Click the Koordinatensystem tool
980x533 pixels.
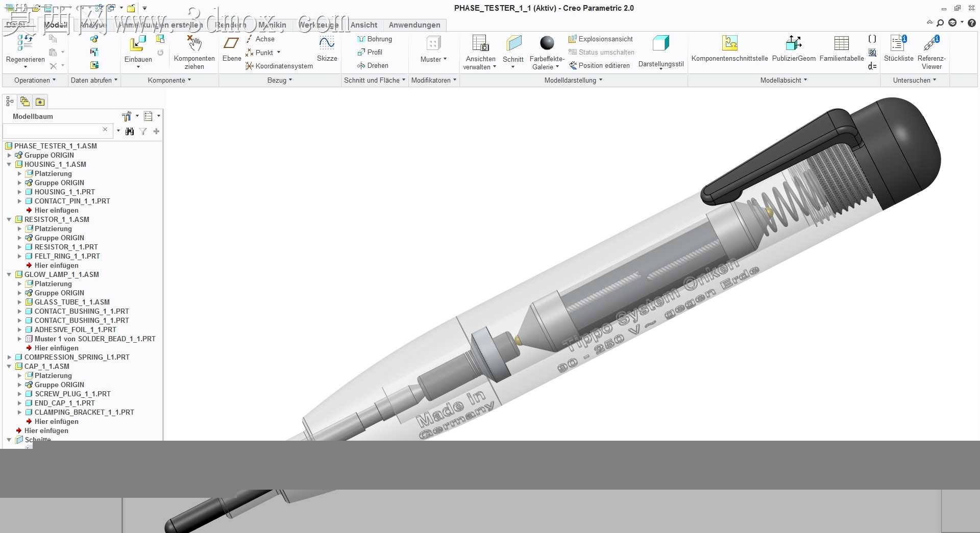click(279, 66)
